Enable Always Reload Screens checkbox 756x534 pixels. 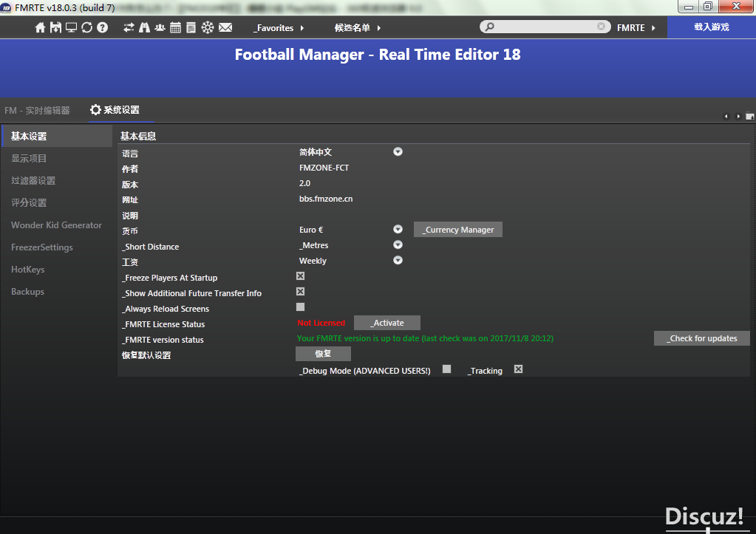300,307
